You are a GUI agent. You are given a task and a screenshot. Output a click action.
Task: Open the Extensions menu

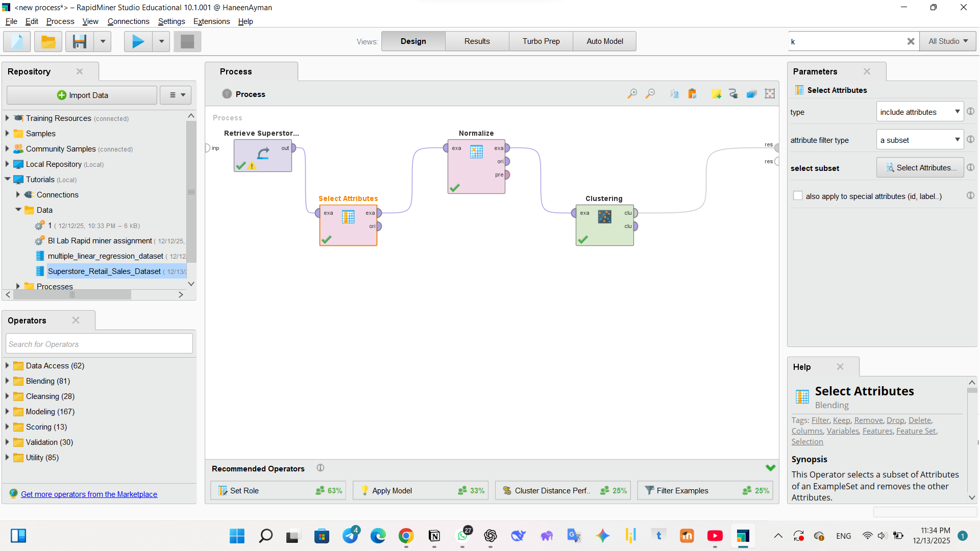click(x=211, y=21)
